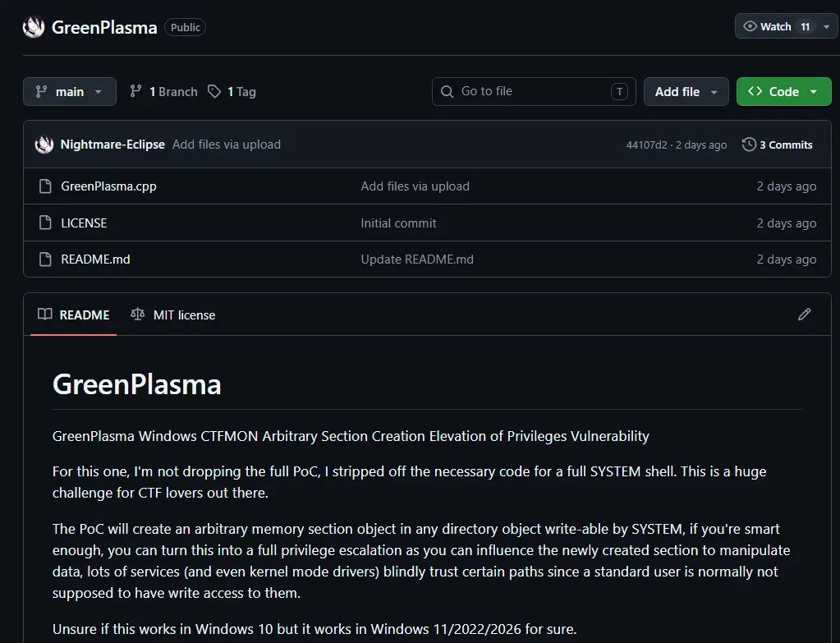Click the file icon next to README.md

45,259
